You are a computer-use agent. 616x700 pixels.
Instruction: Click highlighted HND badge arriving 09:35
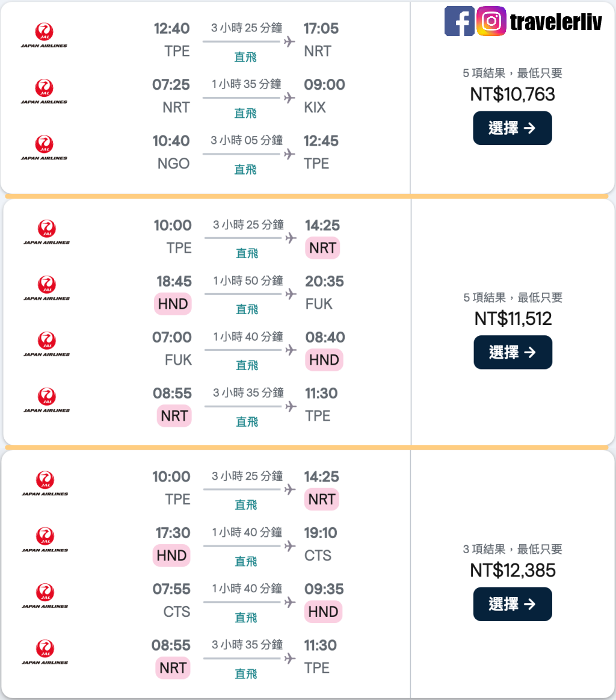(x=323, y=612)
